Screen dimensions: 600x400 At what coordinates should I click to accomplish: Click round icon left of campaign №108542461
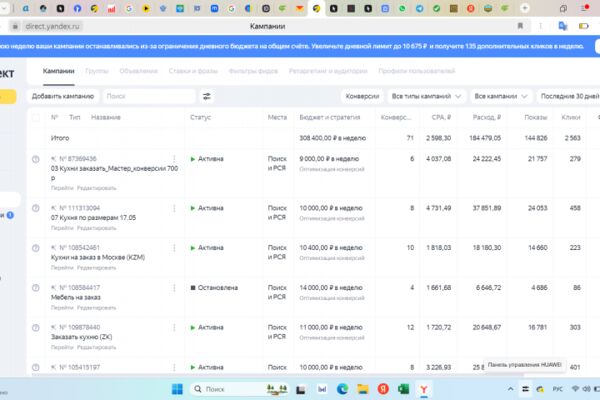click(36, 248)
